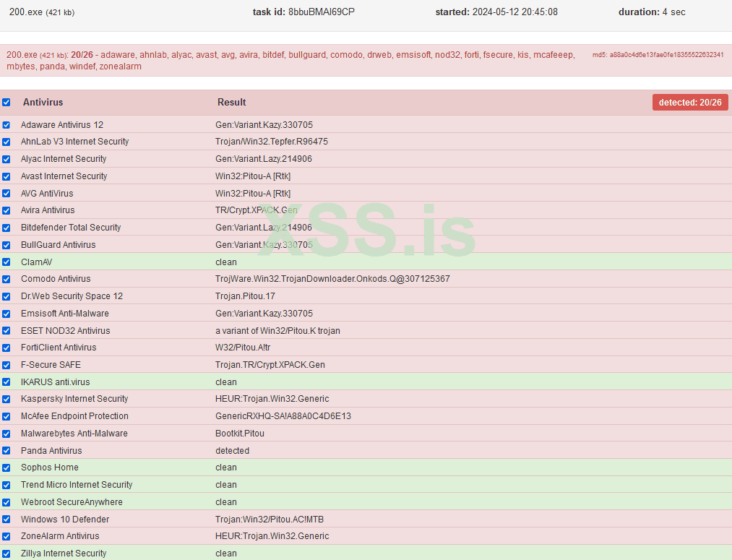Screen dimensions: 732x560
Task: Click the ZoneAlarm HEUR:Trojan.Win32.Generic result
Action: (x=272, y=535)
